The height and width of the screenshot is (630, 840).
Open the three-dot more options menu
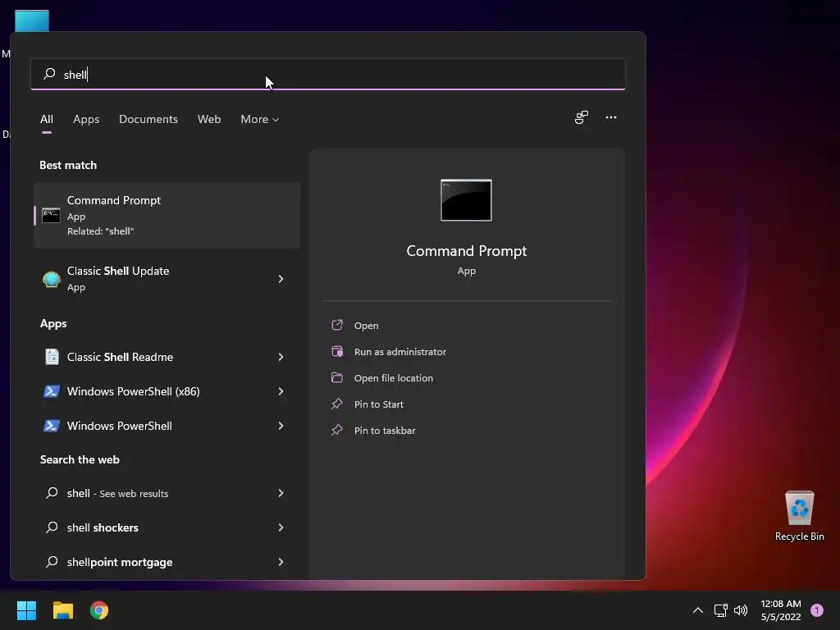tap(610, 117)
